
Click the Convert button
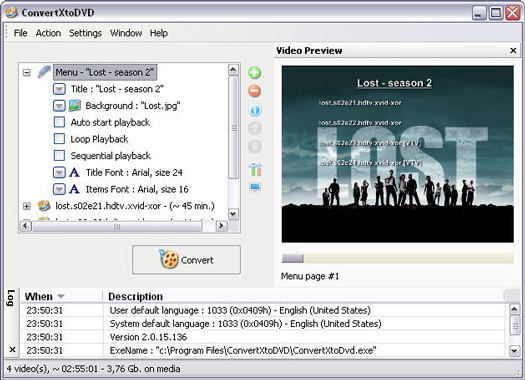tap(186, 260)
